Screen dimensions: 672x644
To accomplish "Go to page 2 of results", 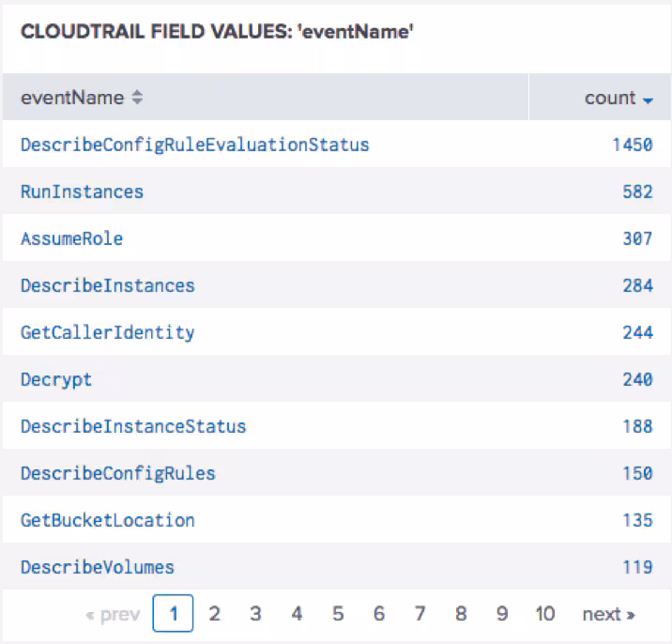I will [214, 614].
